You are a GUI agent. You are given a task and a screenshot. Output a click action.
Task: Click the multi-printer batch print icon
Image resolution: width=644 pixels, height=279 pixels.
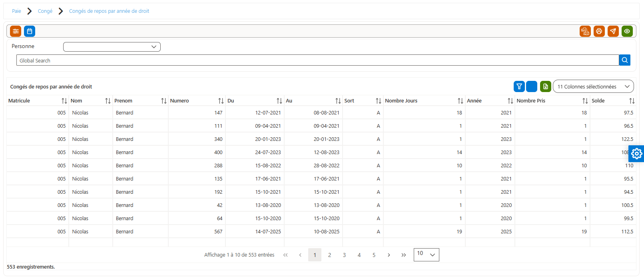tap(585, 31)
